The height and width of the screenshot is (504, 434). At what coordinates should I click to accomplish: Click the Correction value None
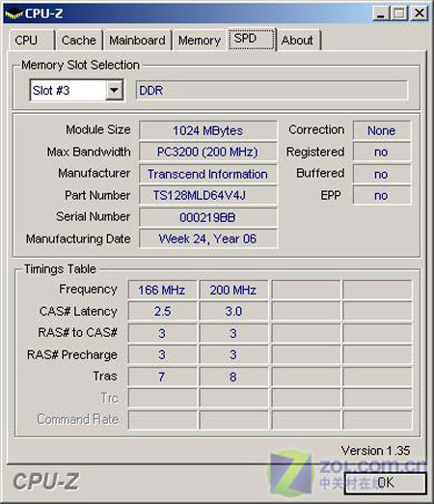(x=382, y=130)
